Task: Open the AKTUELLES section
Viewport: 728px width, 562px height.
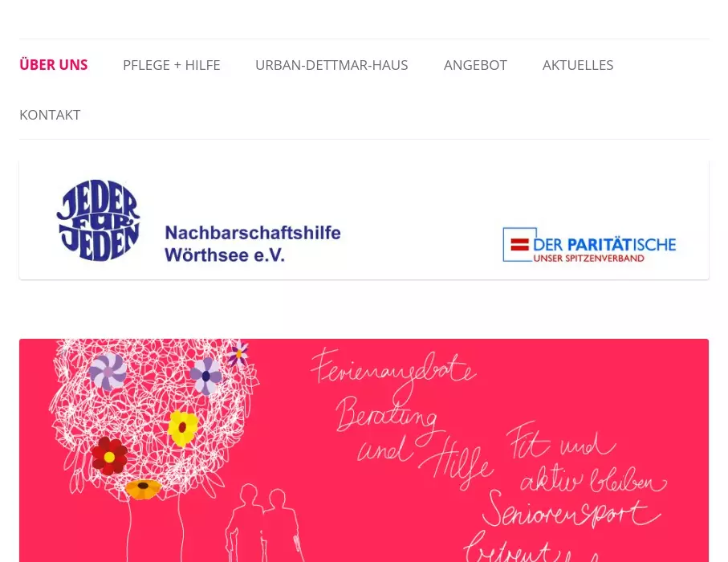Action: [578, 65]
